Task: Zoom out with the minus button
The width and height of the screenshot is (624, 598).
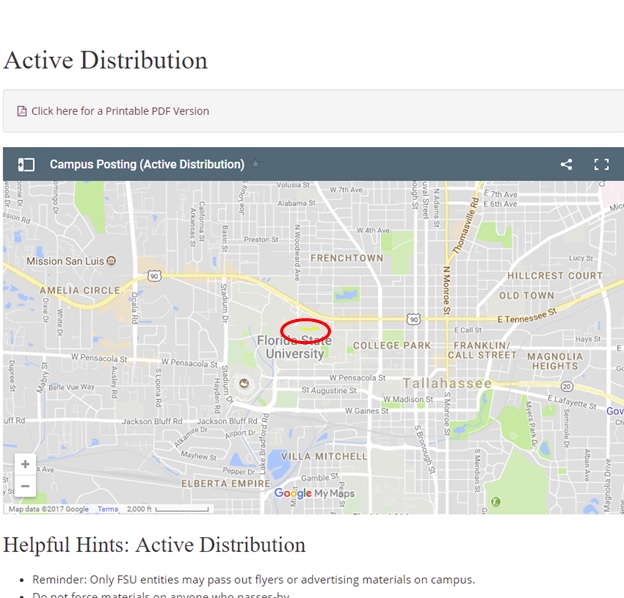Action: pos(25,487)
